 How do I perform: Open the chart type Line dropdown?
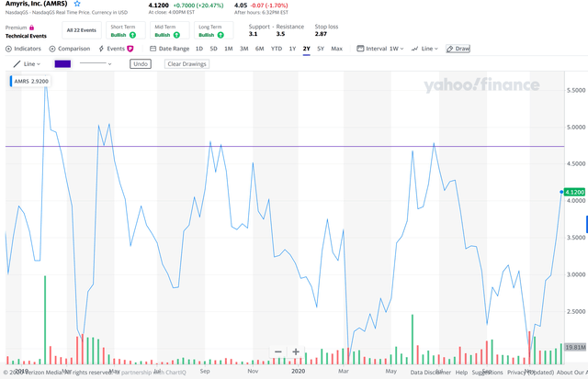click(x=424, y=49)
